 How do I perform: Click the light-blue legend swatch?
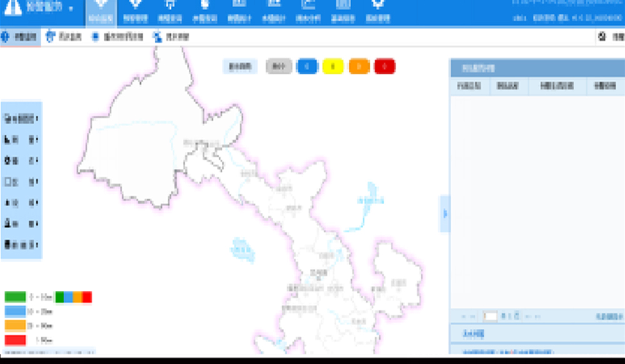pos(15,311)
